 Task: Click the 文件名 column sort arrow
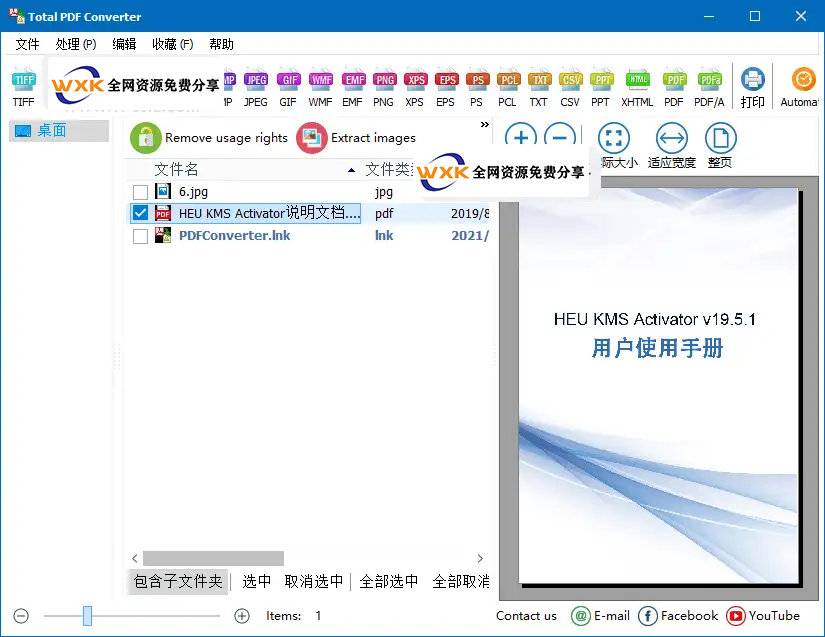coord(351,170)
